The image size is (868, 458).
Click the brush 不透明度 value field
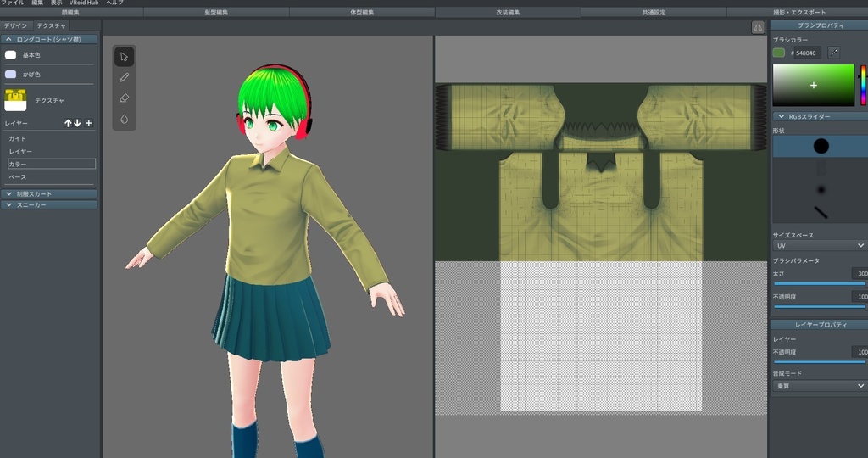(x=860, y=297)
